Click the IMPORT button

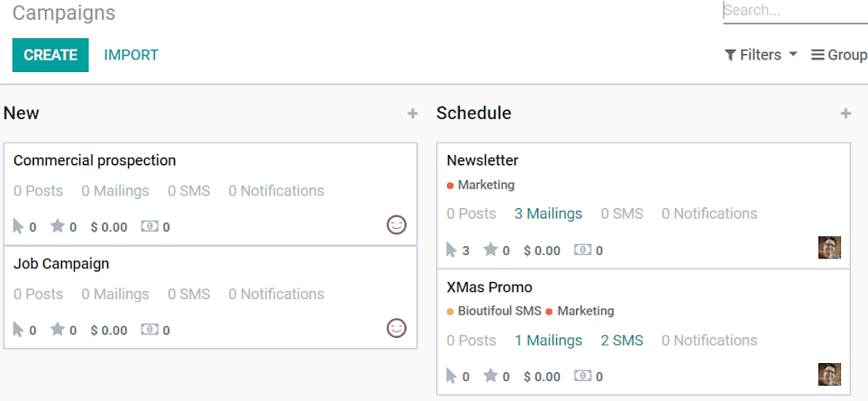tap(132, 55)
